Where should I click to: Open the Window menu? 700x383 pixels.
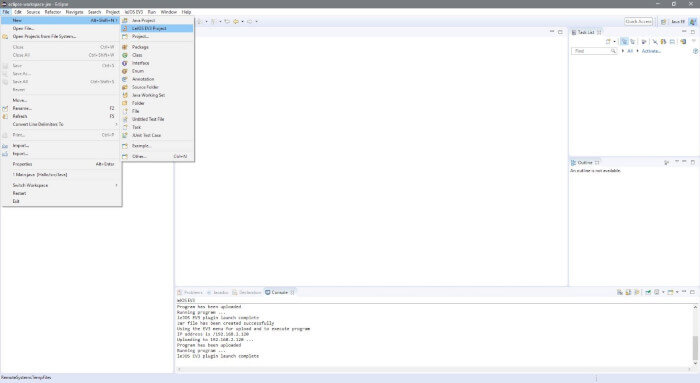(x=169, y=12)
